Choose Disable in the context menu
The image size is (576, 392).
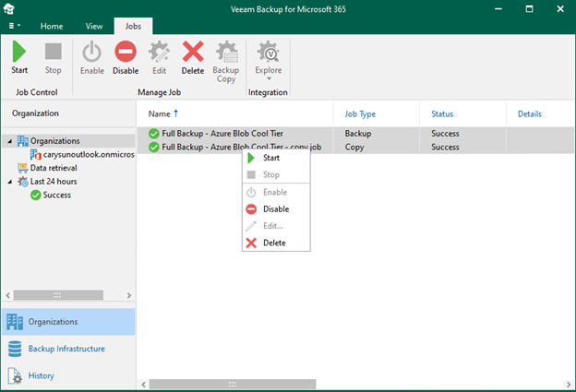point(276,208)
